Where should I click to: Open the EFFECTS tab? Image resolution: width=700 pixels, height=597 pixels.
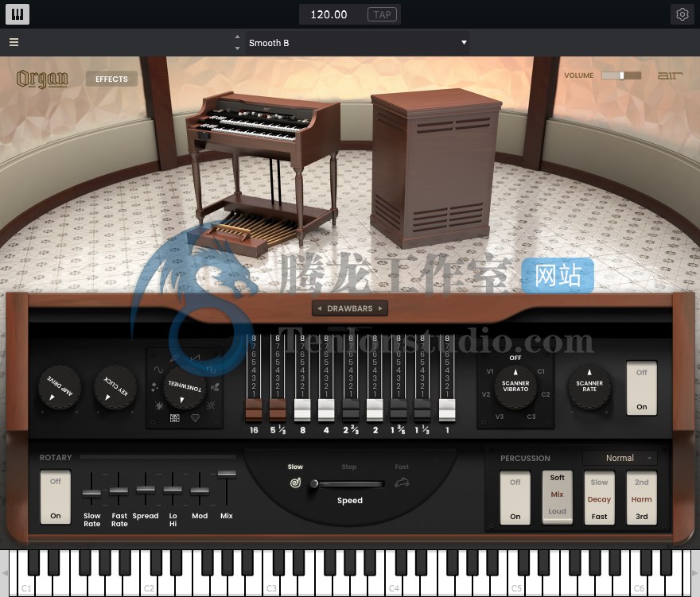111,79
